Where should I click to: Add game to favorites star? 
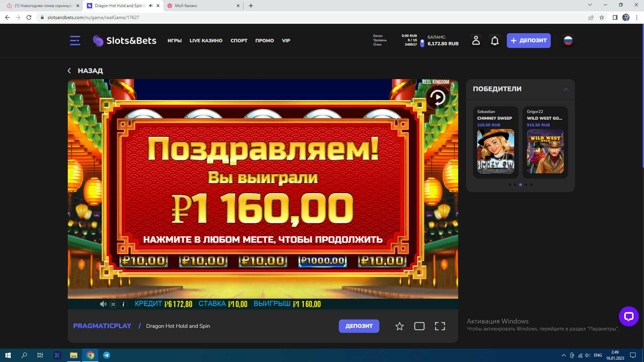pos(399,326)
